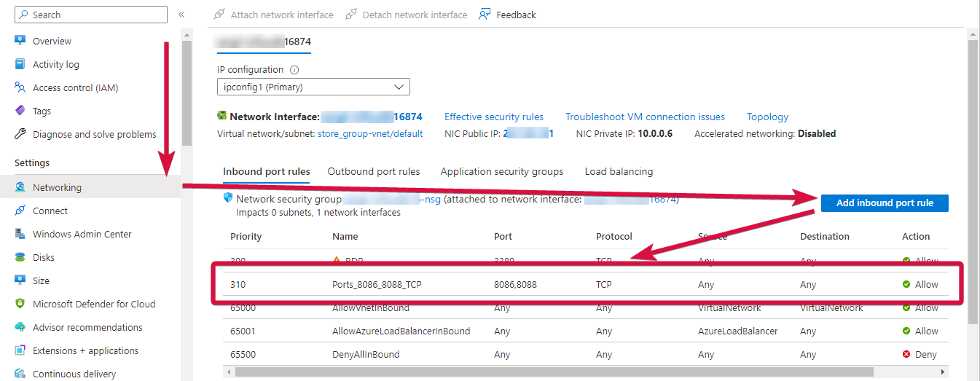The width and height of the screenshot is (980, 381).
Task: Click the 65500 priority cell
Action: coord(243,354)
